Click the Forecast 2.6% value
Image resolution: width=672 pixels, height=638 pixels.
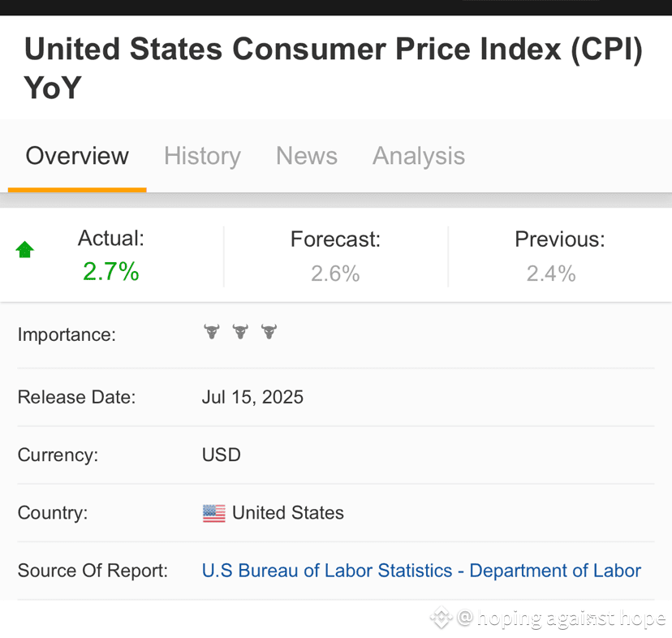click(x=335, y=274)
